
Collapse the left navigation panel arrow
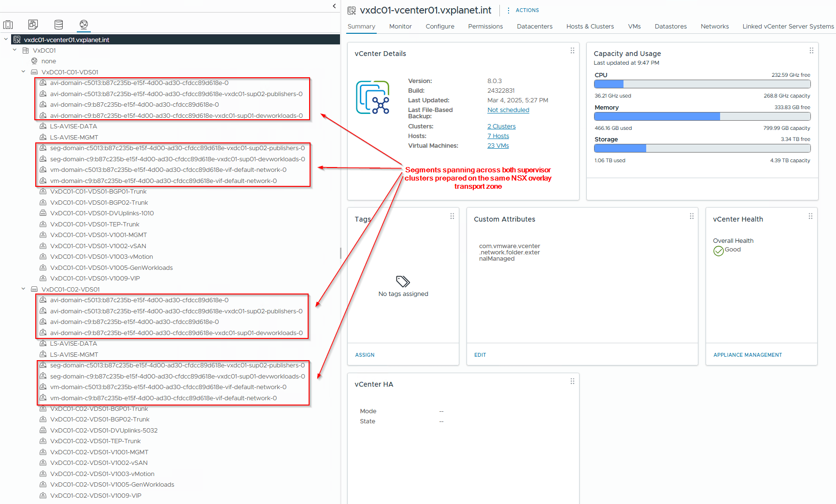pyautogui.click(x=334, y=6)
